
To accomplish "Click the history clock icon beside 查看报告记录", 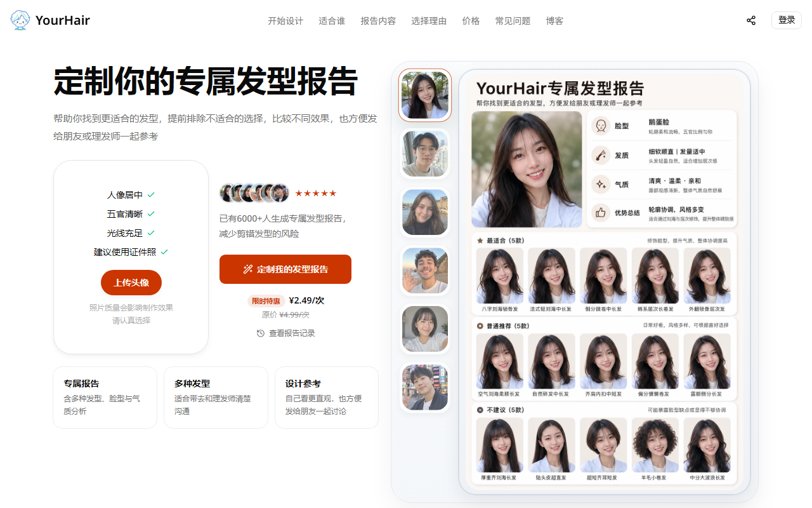I will (x=261, y=333).
